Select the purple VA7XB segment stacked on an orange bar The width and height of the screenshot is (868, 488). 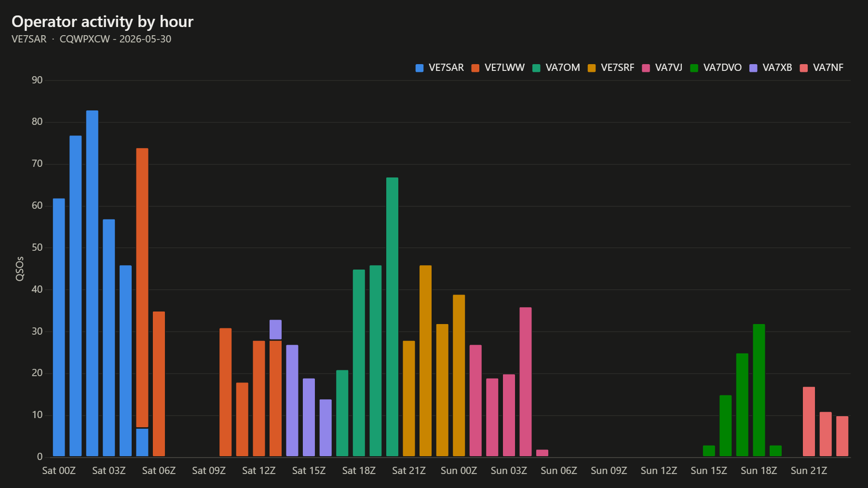point(275,329)
